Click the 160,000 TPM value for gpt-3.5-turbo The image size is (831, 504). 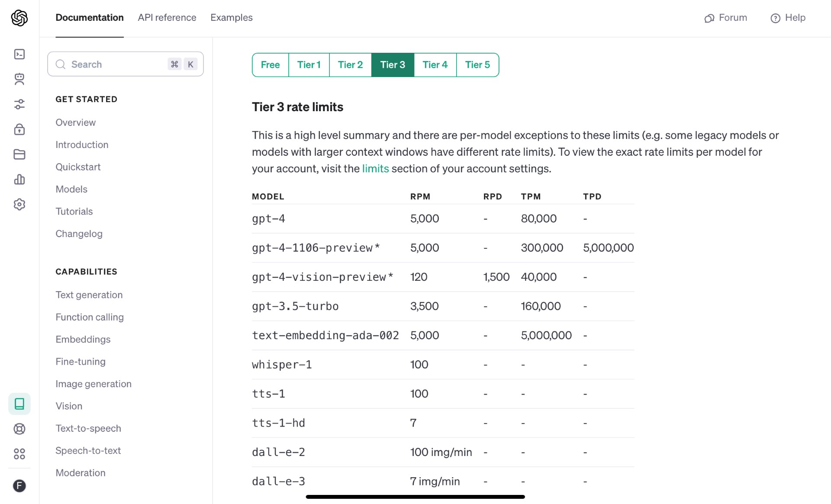coord(541,306)
